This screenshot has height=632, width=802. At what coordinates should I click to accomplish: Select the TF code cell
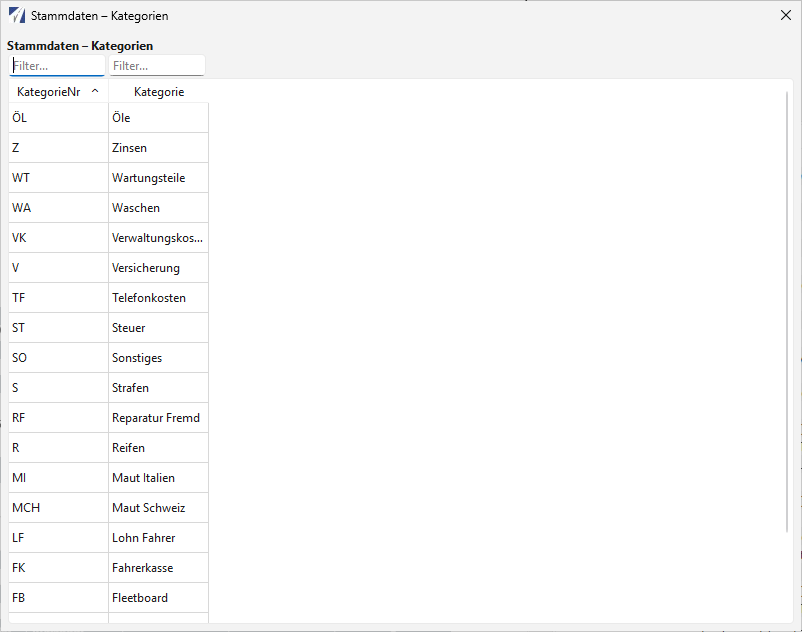tap(58, 298)
